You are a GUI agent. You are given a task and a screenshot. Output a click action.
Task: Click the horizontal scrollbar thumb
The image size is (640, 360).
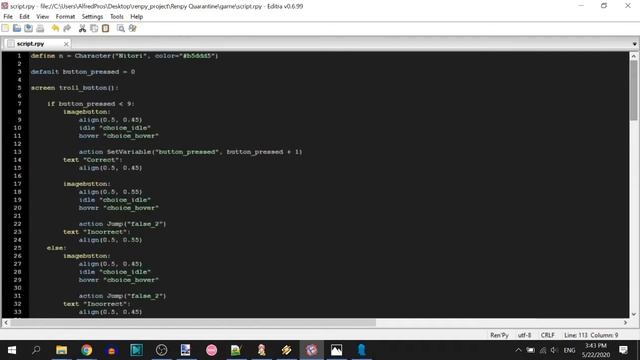193,322
